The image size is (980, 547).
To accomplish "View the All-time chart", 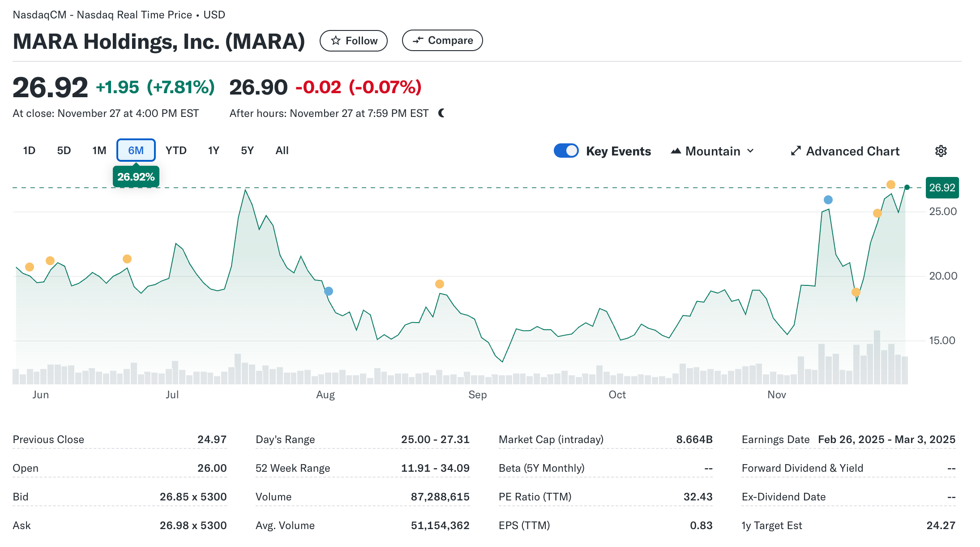I will point(282,151).
